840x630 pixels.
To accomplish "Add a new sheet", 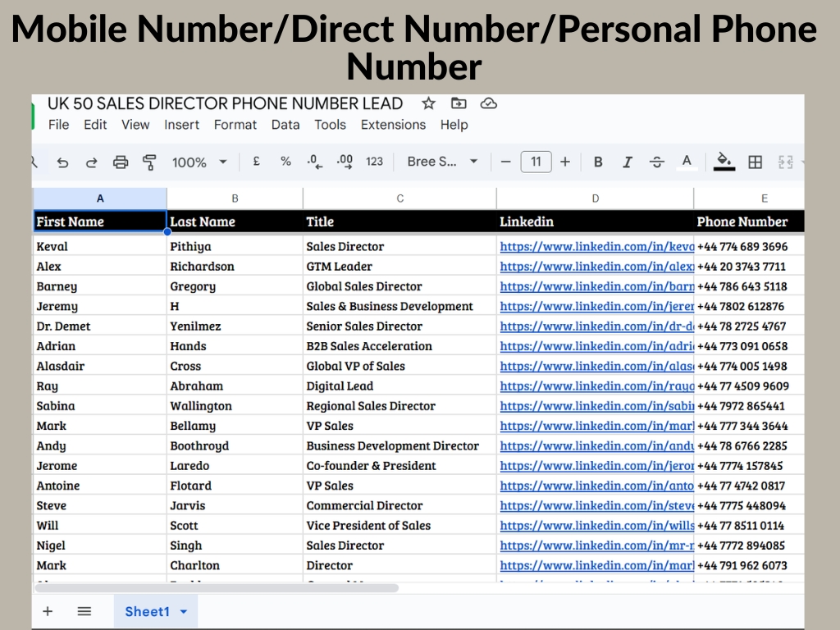I will (x=48, y=611).
